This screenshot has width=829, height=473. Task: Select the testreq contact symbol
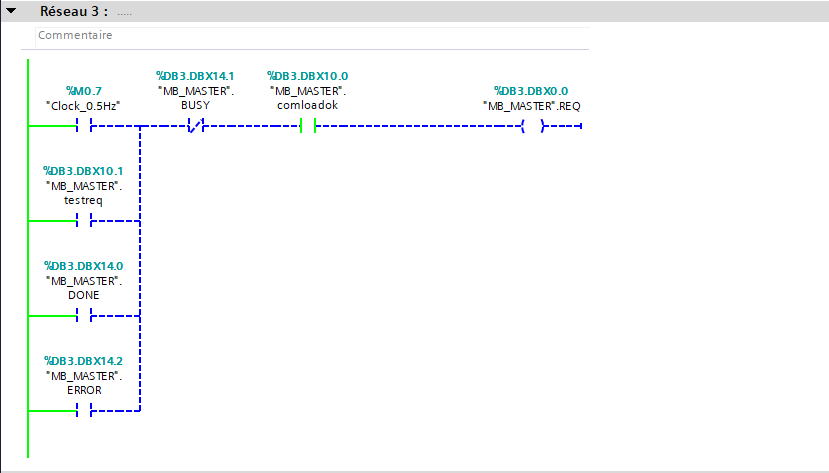point(84,221)
